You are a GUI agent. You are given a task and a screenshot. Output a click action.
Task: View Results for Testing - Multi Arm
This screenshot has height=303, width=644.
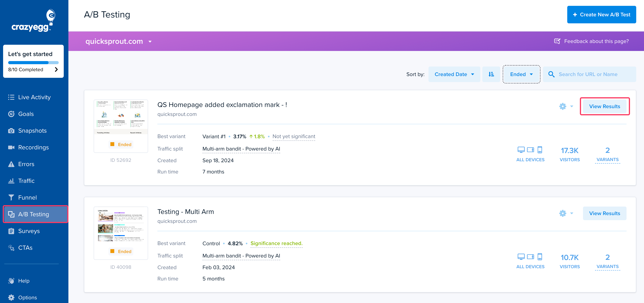605,213
